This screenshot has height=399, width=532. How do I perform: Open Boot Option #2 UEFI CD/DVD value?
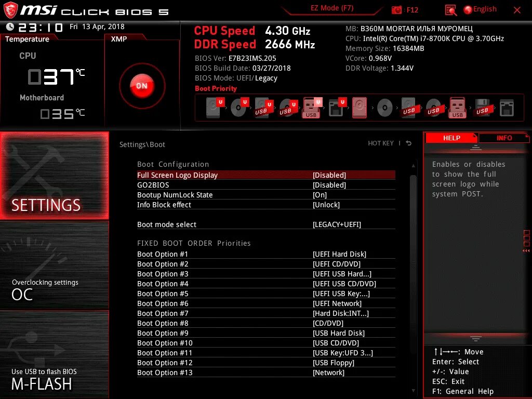pos(337,264)
